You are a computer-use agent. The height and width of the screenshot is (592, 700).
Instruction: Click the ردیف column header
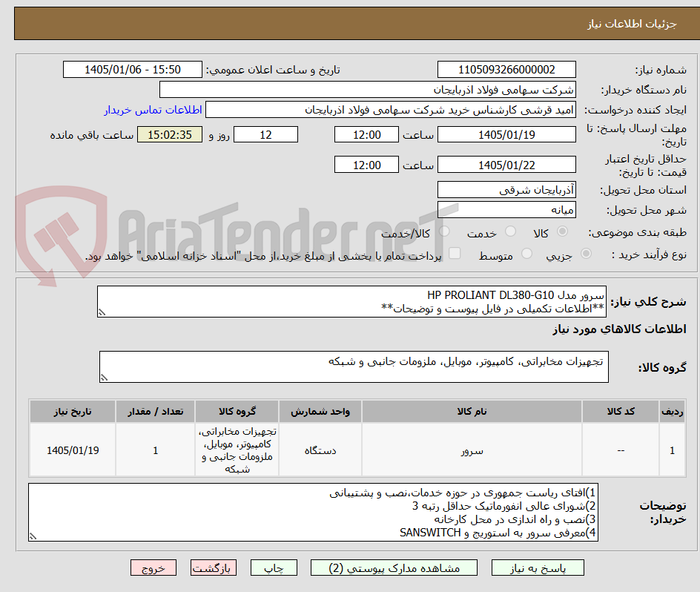673,412
